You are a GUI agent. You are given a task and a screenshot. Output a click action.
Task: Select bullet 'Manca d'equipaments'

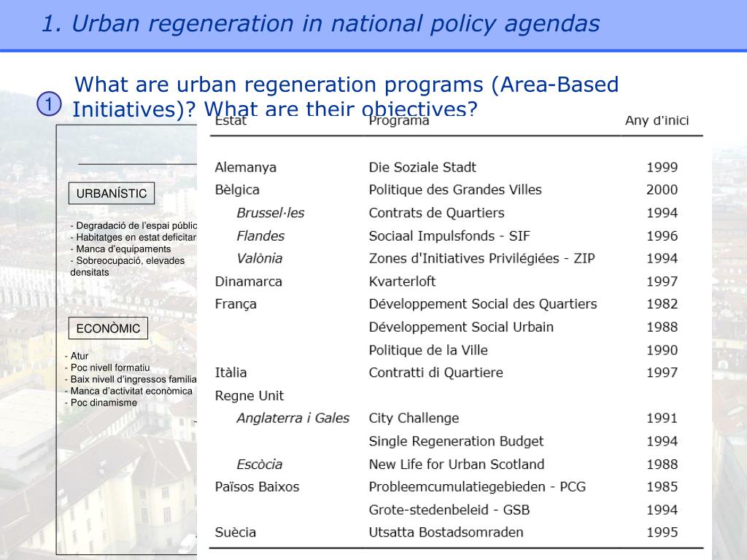point(120,249)
